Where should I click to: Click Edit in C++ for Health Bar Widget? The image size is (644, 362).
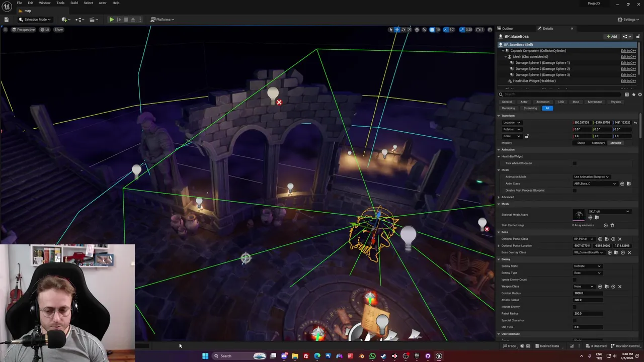628,81
